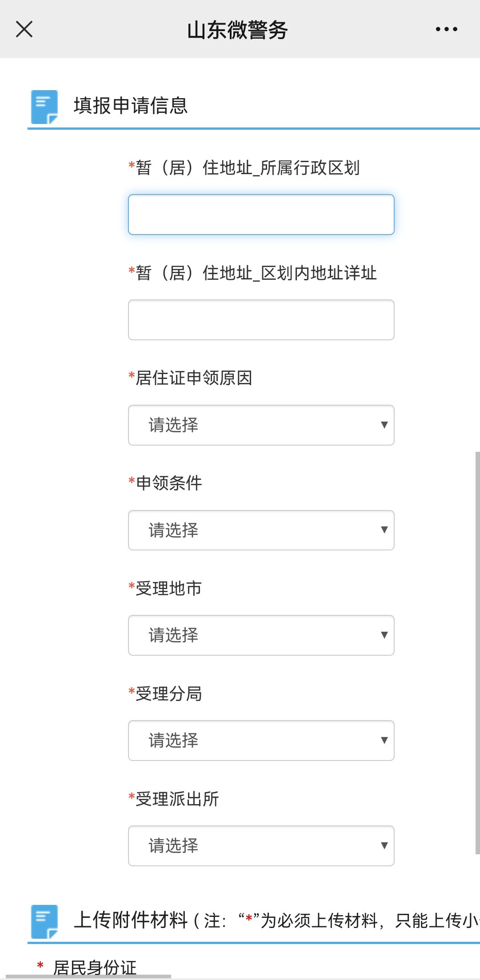Open the three-dot more options menu
The height and width of the screenshot is (980, 480).
pos(446,29)
